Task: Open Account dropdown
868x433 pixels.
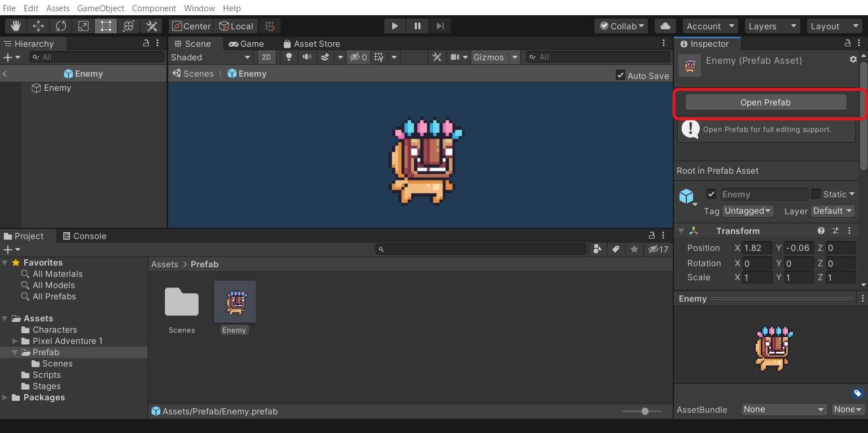Action: (x=710, y=26)
